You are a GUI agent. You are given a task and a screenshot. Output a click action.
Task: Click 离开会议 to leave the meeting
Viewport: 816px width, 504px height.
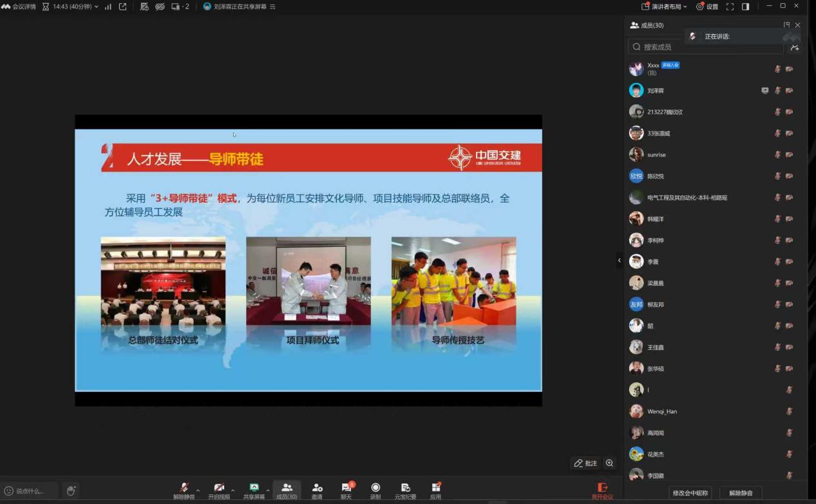pos(602,490)
